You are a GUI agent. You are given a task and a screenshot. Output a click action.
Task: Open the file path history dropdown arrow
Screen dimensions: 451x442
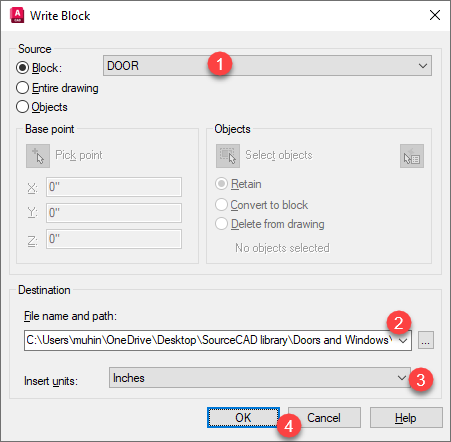tap(403, 340)
